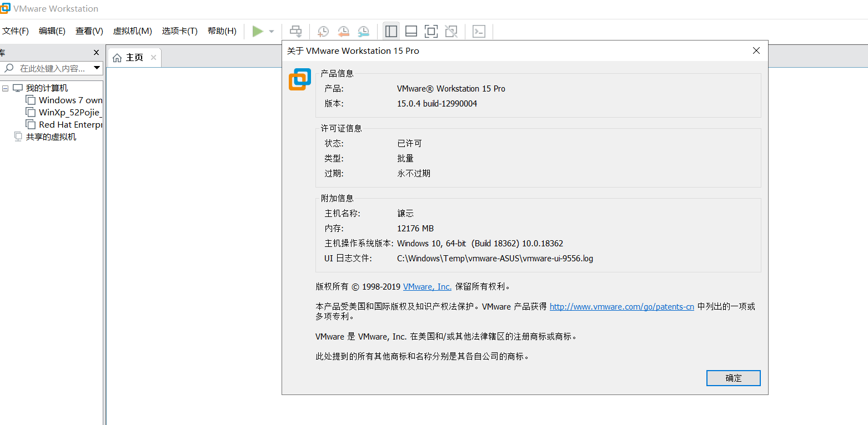This screenshot has height=425, width=868.
Task: Select 我的计算机 in the library tree
Action: (47, 88)
